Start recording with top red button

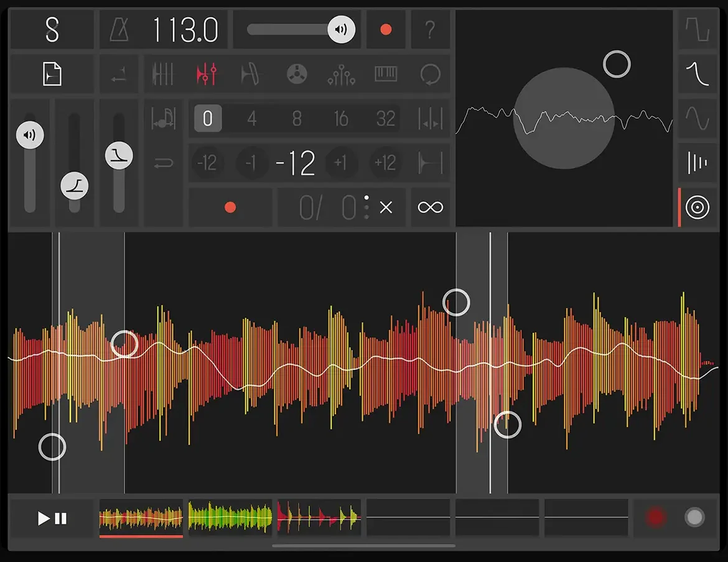(x=386, y=30)
